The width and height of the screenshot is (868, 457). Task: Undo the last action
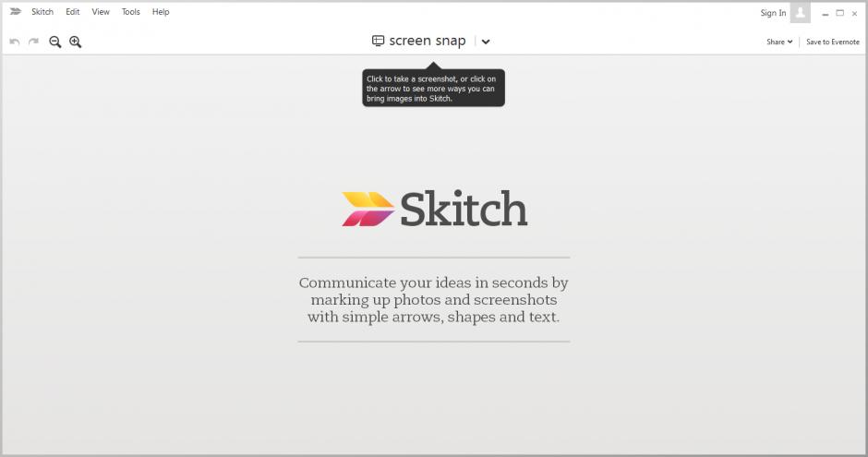coord(15,42)
